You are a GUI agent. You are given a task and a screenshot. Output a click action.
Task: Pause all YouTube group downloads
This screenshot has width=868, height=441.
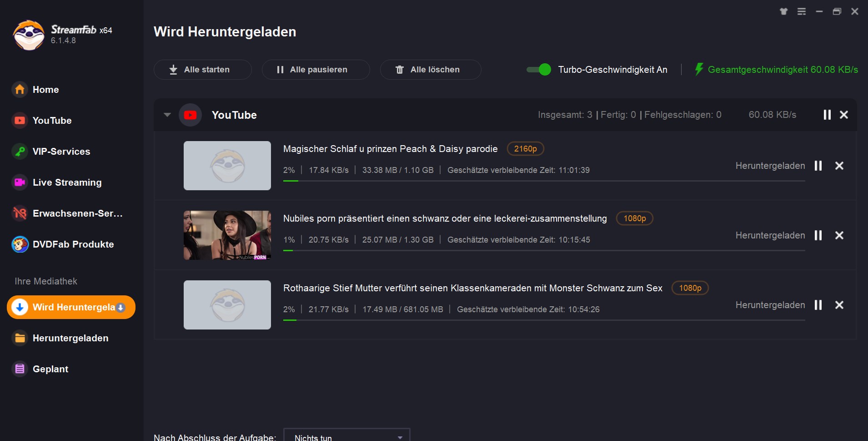(827, 115)
